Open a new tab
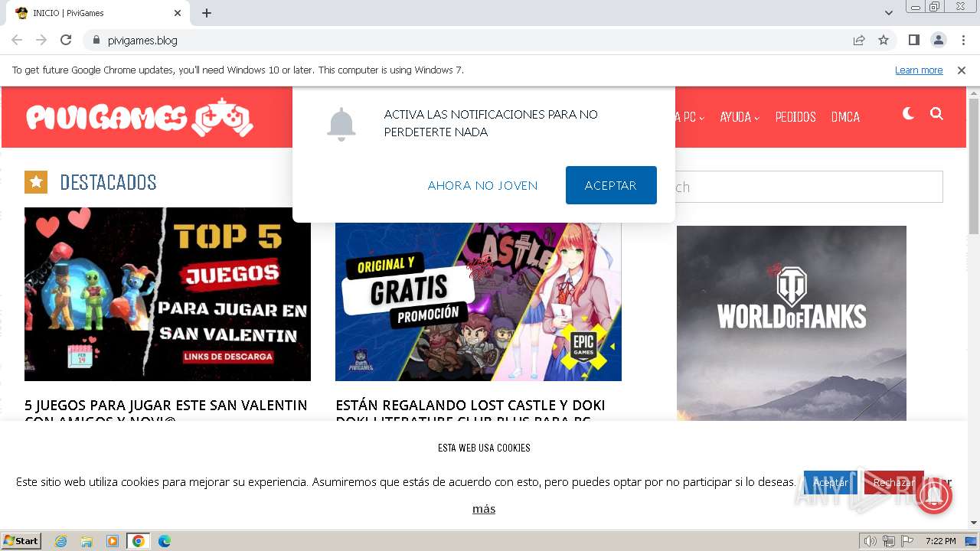 tap(207, 13)
